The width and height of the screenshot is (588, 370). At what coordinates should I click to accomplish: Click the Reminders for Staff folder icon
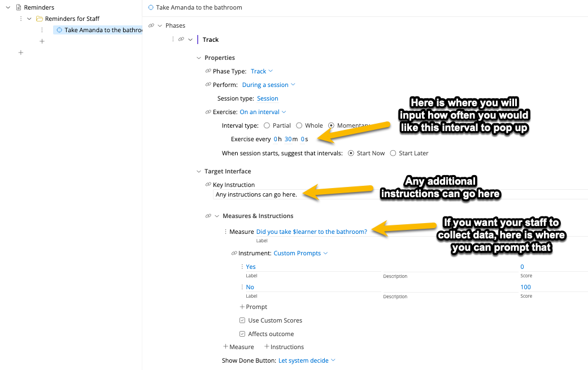(x=40, y=19)
